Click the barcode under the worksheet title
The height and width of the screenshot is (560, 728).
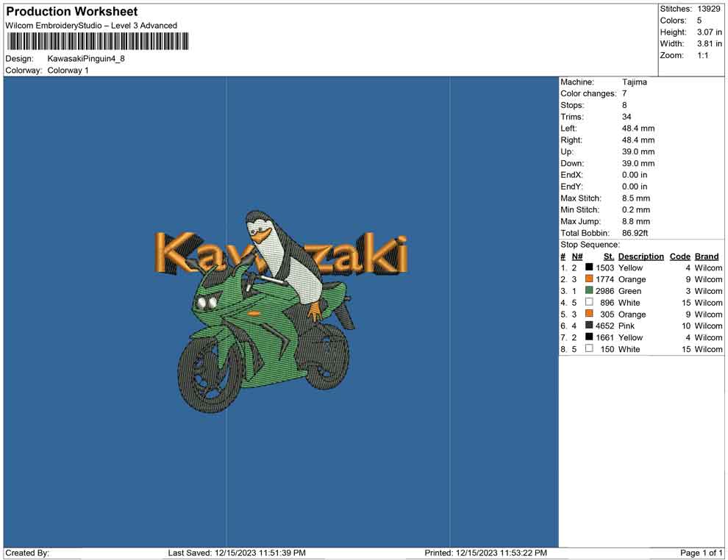pos(96,41)
